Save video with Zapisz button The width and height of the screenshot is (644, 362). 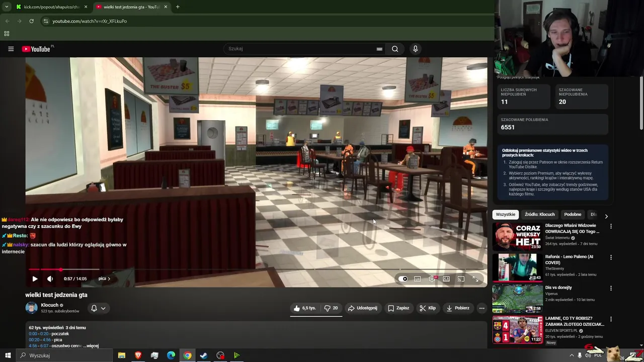click(398, 308)
